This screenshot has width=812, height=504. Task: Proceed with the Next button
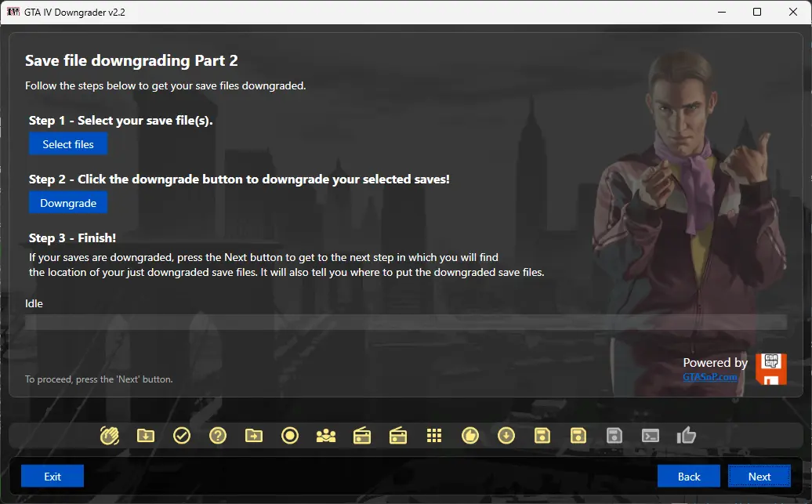[759, 477]
